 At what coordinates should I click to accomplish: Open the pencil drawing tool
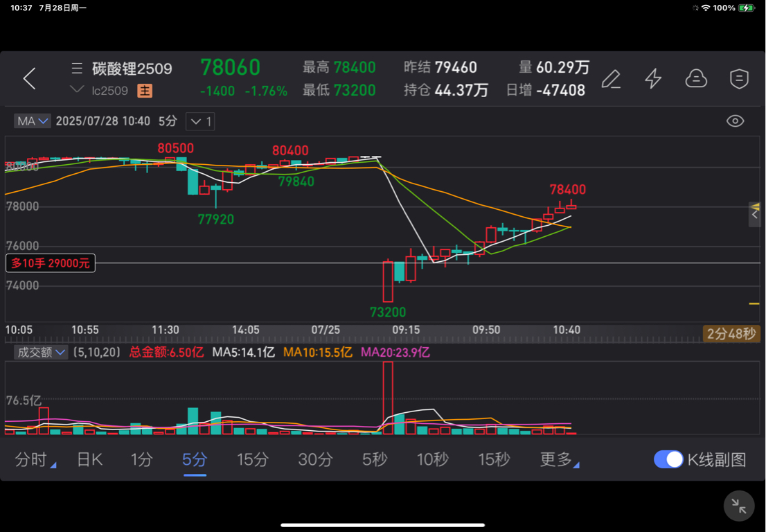tap(611, 79)
